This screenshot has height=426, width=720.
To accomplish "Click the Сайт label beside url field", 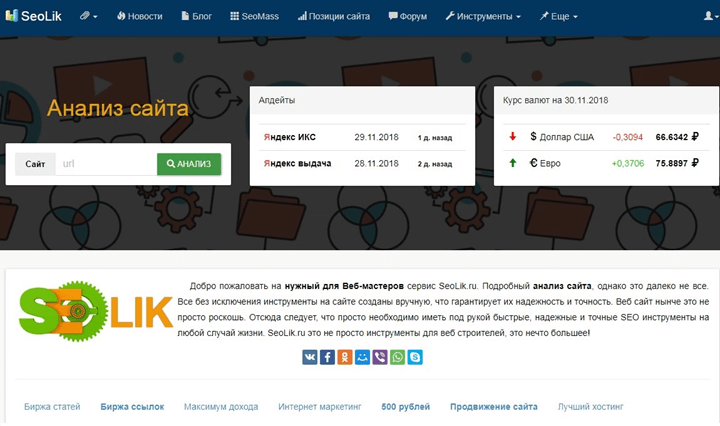I will tap(35, 164).
